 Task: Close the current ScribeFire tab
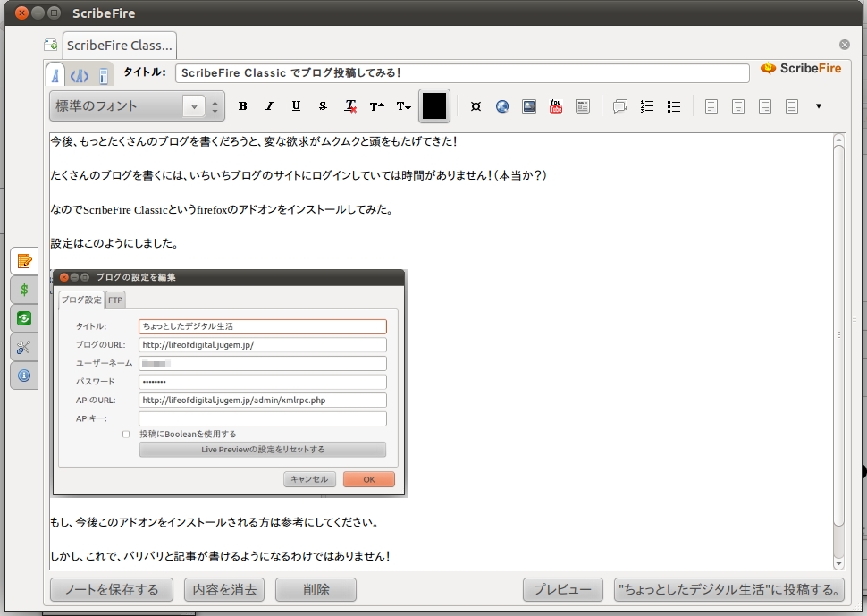pos(845,45)
